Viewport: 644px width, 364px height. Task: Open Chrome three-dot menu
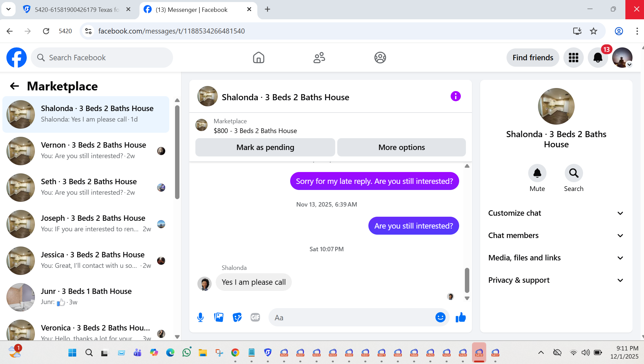pyautogui.click(x=637, y=31)
